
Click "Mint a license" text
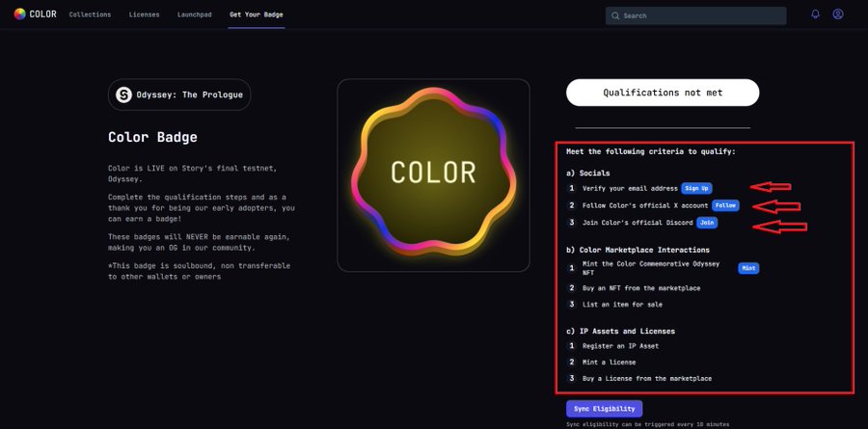(609, 362)
